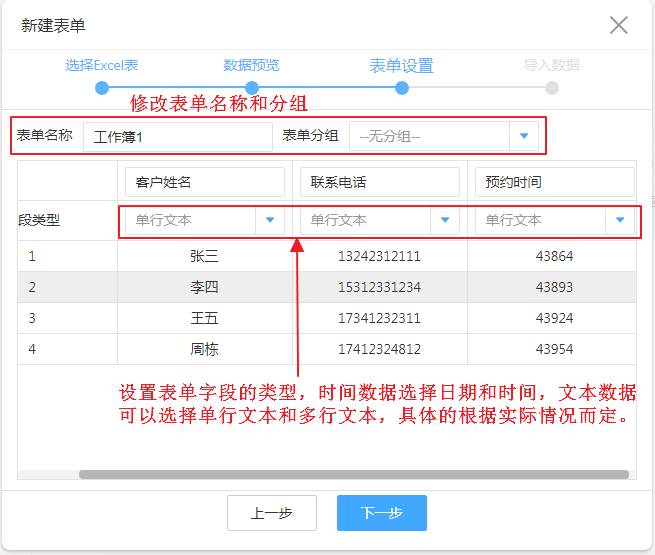The image size is (655, 555).
Task: Open the 表单分组 dropdown arrow
Action: coord(523,136)
